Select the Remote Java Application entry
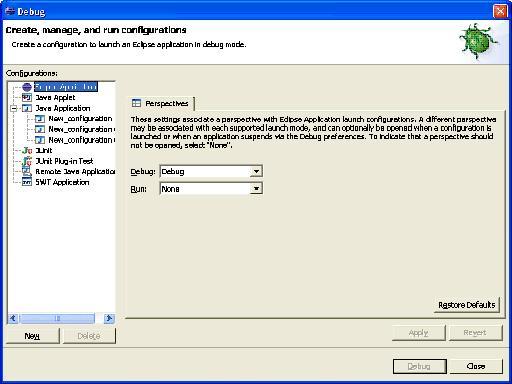Screen dimensions: 512x384 pos(75,172)
